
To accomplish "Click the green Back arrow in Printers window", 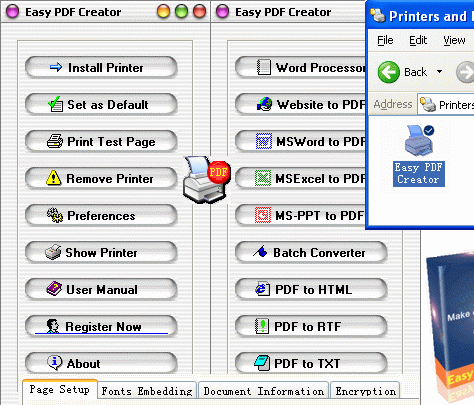I will (389, 72).
